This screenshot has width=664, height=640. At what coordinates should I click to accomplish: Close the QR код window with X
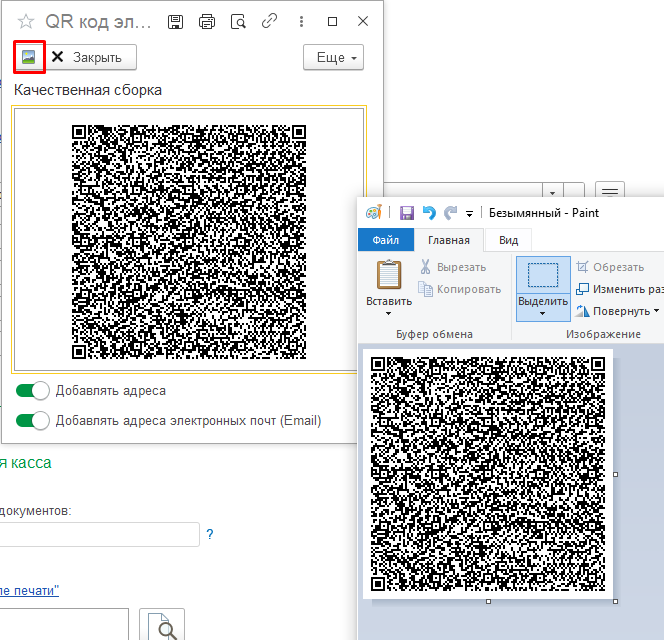tap(363, 21)
